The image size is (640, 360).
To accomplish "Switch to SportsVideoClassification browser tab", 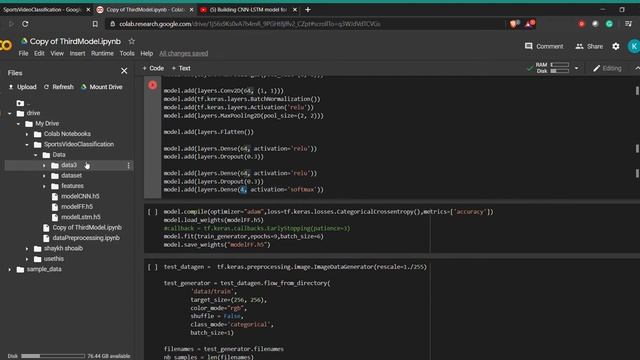I will point(42,9).
